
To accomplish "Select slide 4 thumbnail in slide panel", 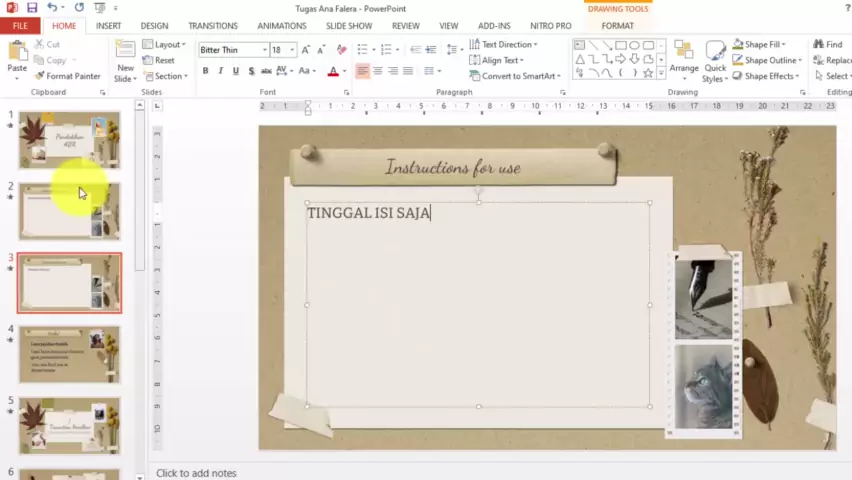I will 69,354.
